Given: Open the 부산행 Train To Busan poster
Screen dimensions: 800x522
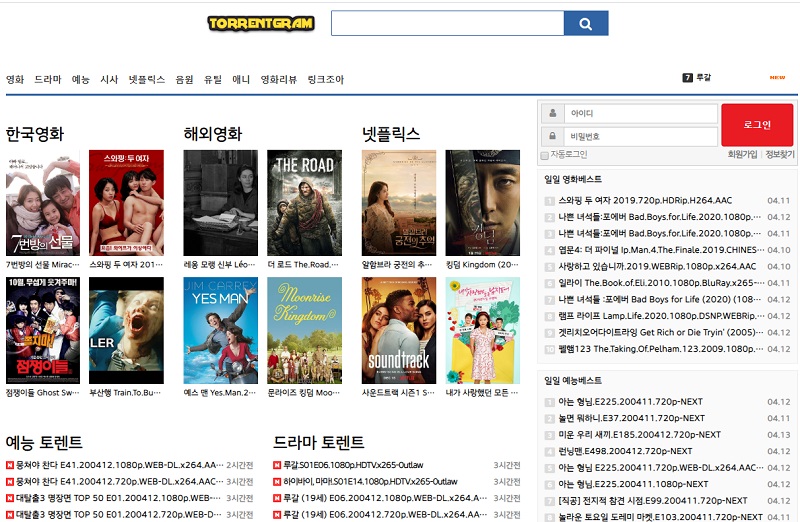Looking at the screenshot, I should pyautogui.click(x=127, y=330).
